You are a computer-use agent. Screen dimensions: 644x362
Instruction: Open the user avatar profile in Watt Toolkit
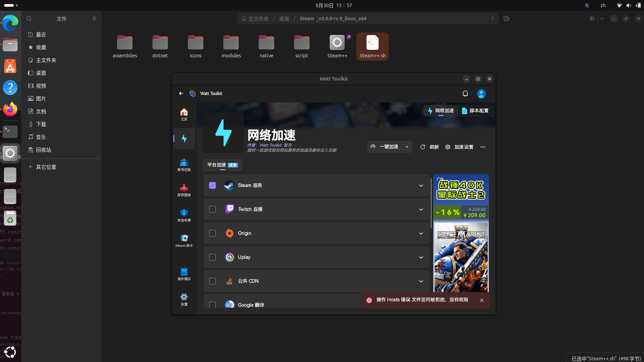(x=481, y=93)
